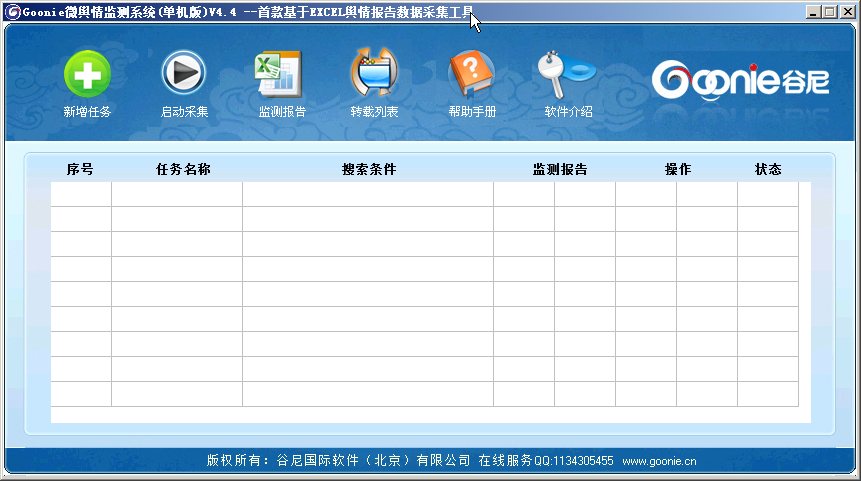The width and height of the screenshot is (861, 481).
Task: Click the 监测报告 column header
Action: click(x=559, y=169)
